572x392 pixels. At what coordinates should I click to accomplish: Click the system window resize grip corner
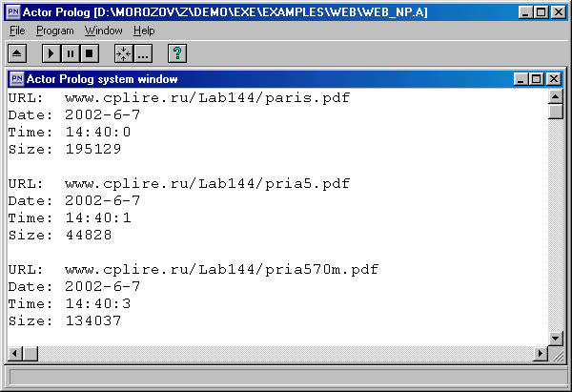point(556,354)
